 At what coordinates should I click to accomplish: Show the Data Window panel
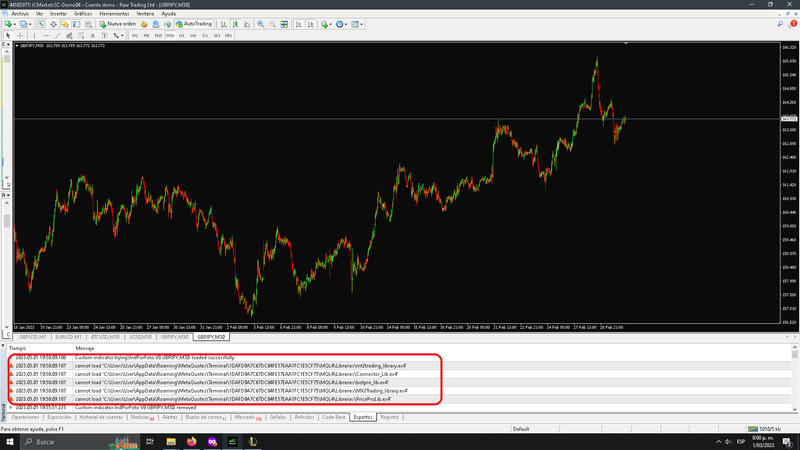53,24
